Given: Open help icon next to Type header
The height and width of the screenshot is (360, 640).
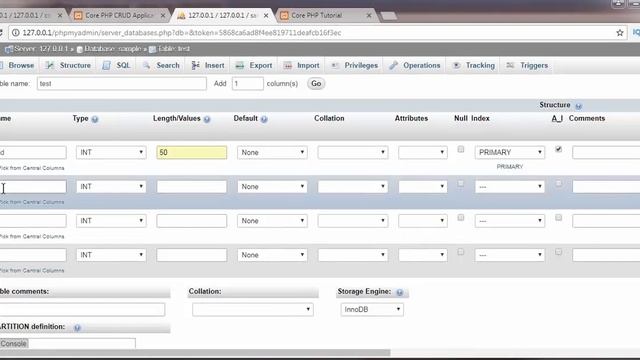Looking at the screenshot, I should 95,119.
